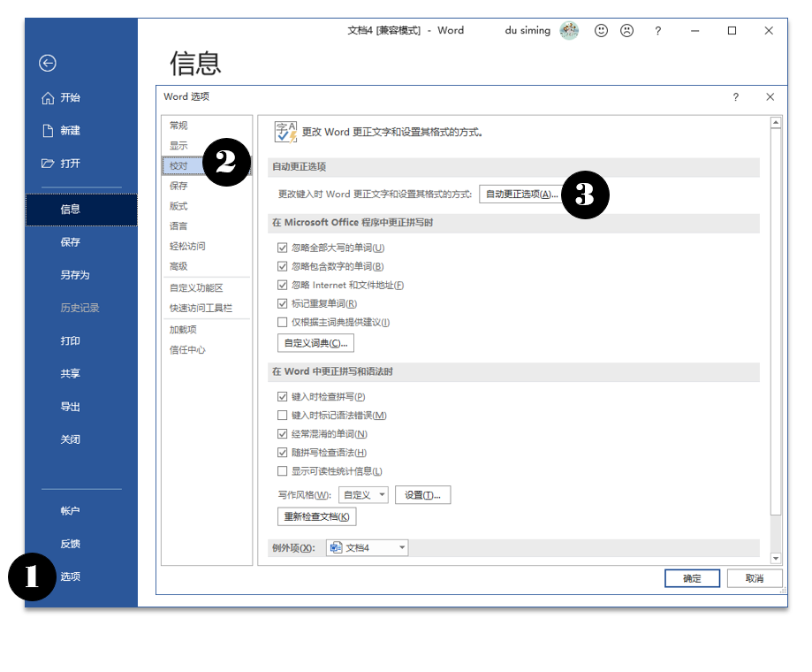Select 信任中心 in options list

207,350
